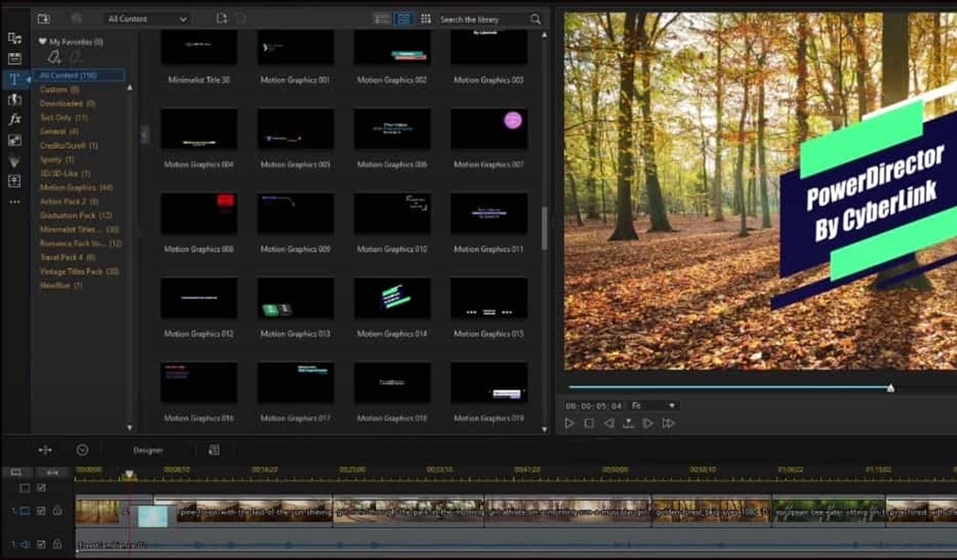
Task: Click the magnifier icon in library search
Action: pyautogui.click(x=535, y=19)
